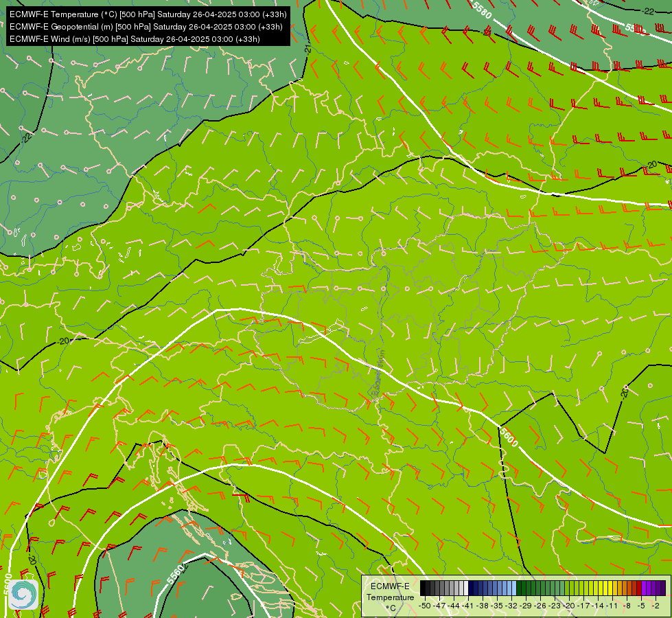Click the 5560 geopotential contour label
672x618 pixels.
tap(176, 574)
